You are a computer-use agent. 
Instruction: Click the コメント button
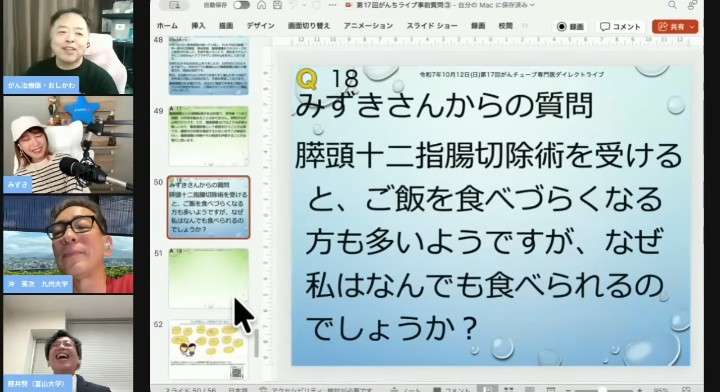point(620,27)
